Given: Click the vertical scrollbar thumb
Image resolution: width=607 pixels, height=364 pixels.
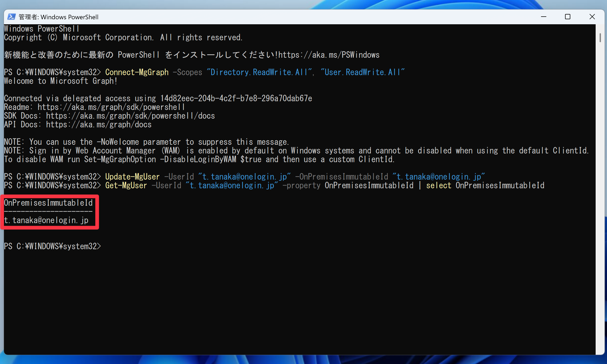Looking at the screenshot, I should 600,38.
